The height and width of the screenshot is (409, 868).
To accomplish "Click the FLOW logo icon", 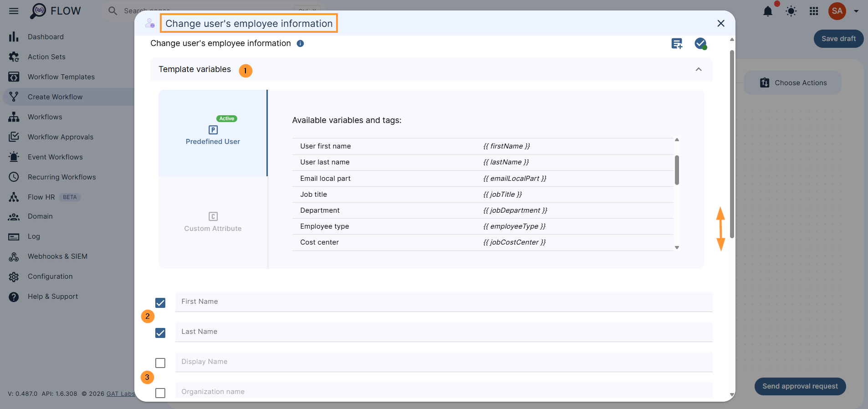I will (x=38, y=11).
